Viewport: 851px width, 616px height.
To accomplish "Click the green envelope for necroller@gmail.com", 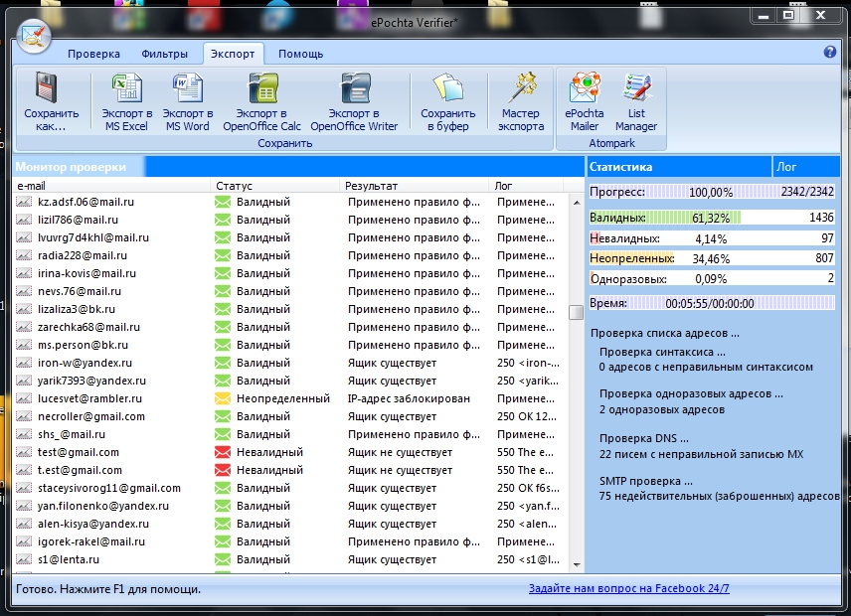I will click(x=223, y=416).
